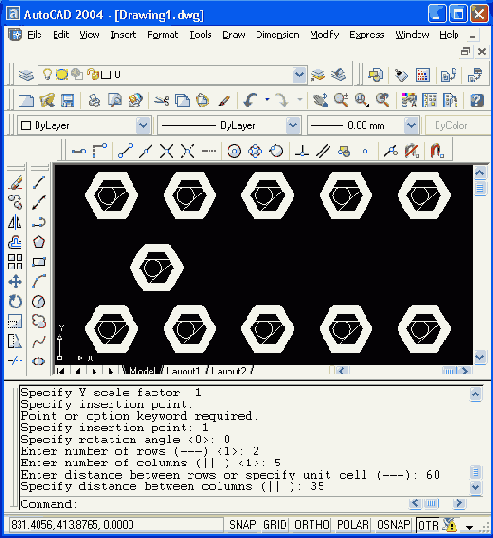
Task: Toggle layer lock padlock icon
Action: click(x=93, y=74)
